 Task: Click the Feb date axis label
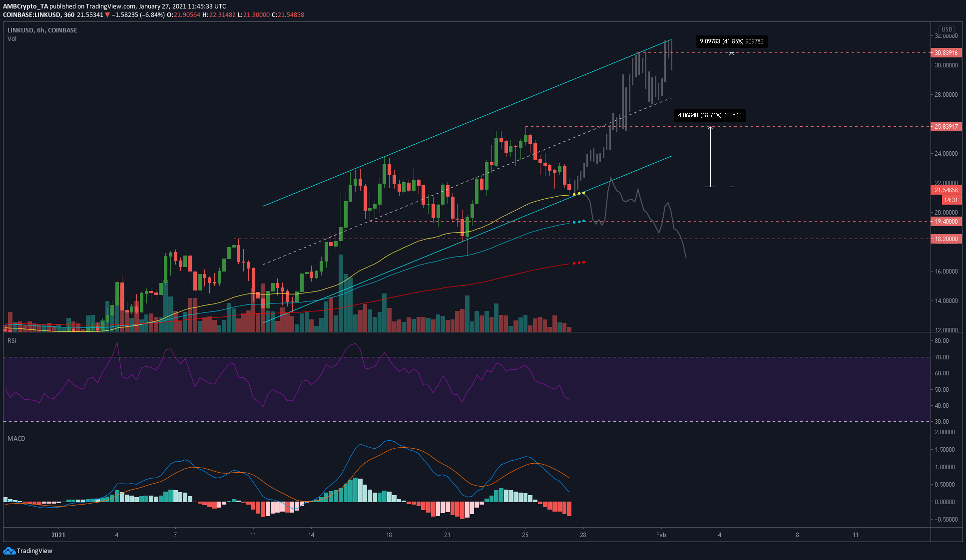(661, 535)
